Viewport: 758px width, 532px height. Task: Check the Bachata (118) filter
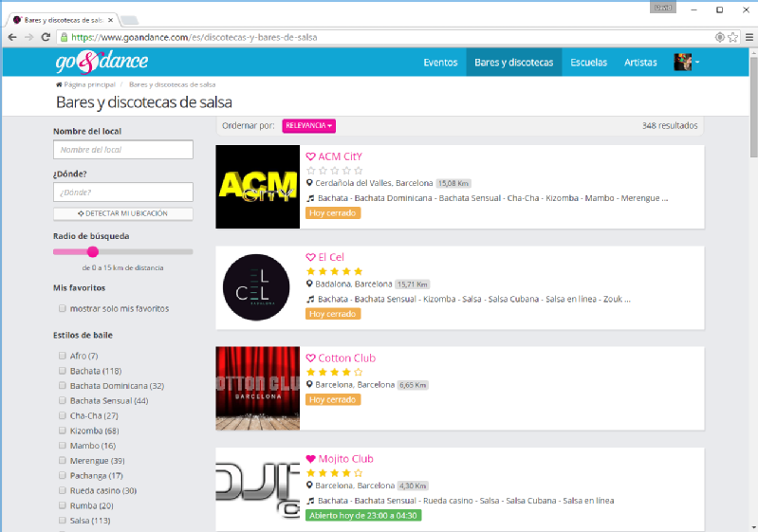click(63, 371)
